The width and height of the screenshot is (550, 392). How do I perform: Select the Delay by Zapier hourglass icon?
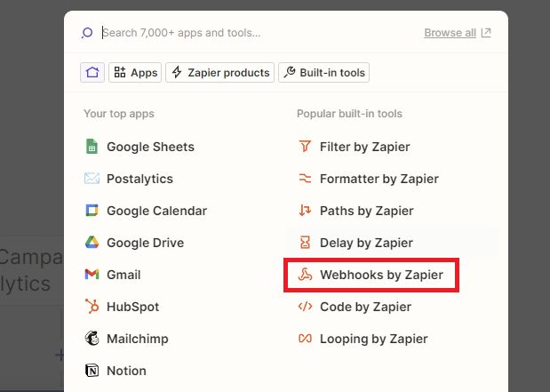click(x=305, y=242)
